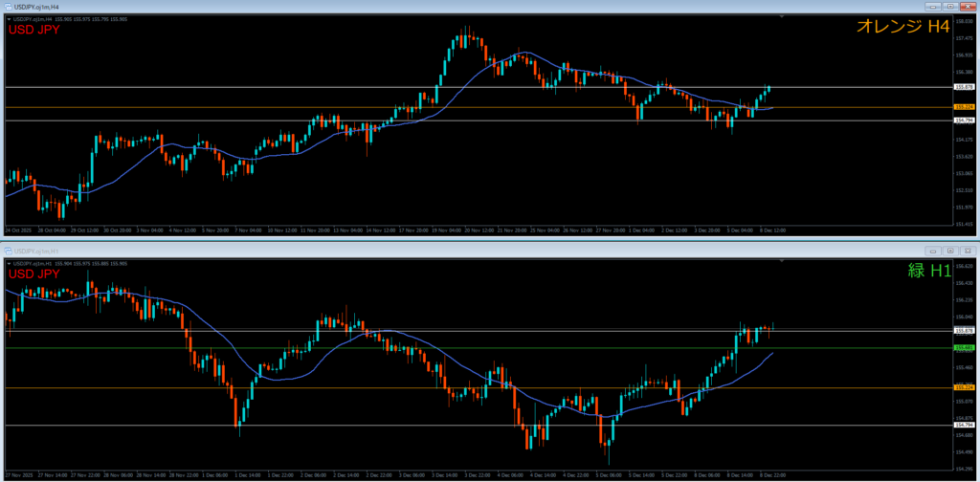980x482 pixels.
Task: Maximize the USDJPY H4 chart window
Action: [952, 6]
